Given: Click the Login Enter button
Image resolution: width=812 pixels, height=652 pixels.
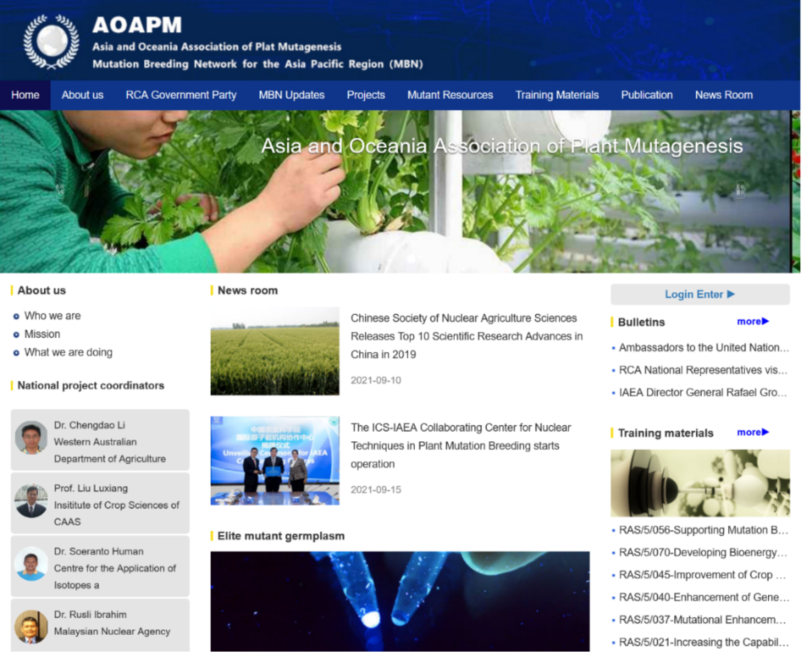Looking at the screenshot, I should (x=699, y=294).
